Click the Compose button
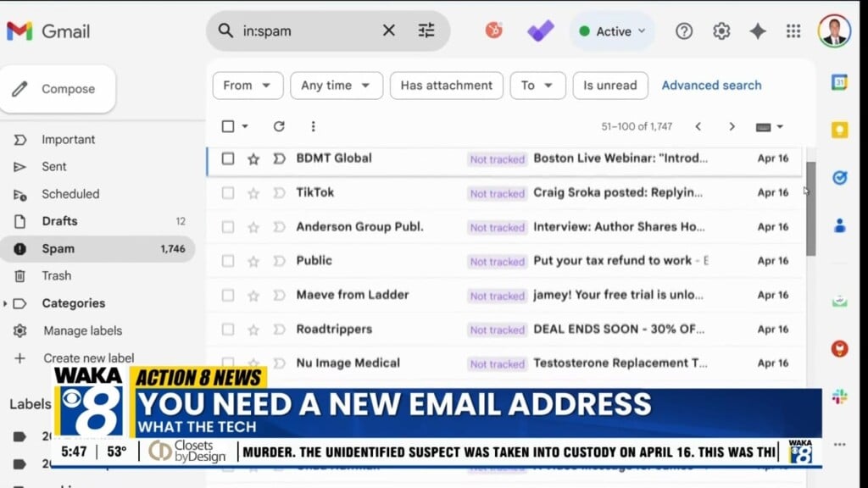The width and height of the screenshot is (868, 488). [x=58, y=89]
